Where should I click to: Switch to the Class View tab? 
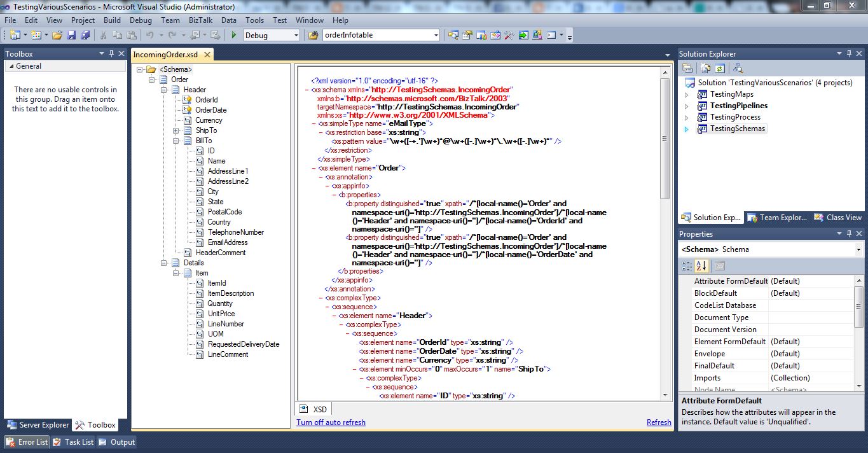click(x=837, y=218)
